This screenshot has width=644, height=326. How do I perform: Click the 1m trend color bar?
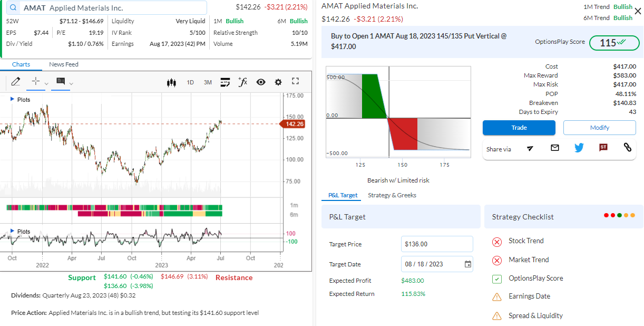pos(114,207)
